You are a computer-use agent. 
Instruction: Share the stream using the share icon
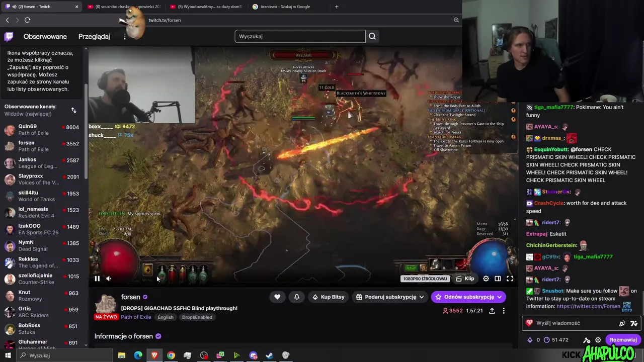coord(492,311)
